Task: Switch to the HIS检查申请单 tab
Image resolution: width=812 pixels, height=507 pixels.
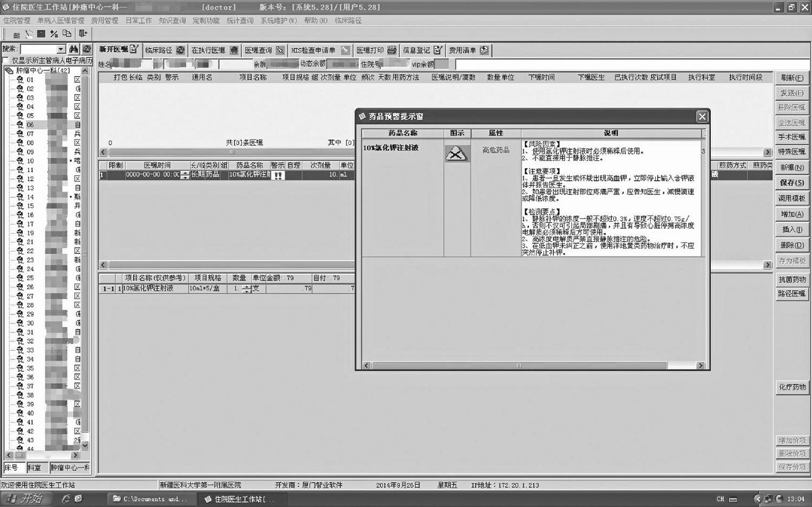Action: pyautogui.click(x=320, y=50)
